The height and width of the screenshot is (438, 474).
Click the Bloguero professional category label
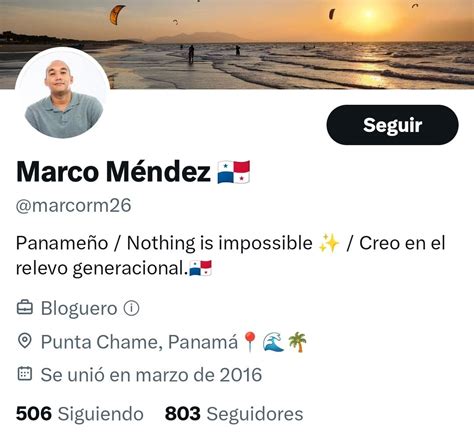coord(79,308)
